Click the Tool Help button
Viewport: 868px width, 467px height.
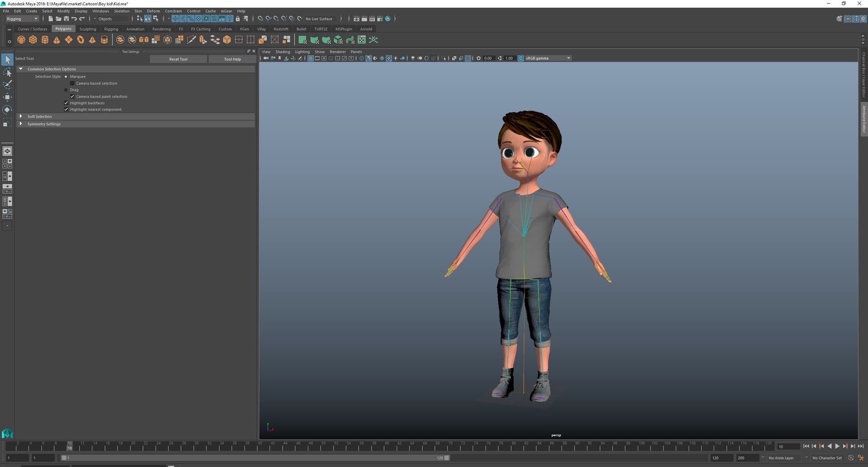tap(232, 59)
